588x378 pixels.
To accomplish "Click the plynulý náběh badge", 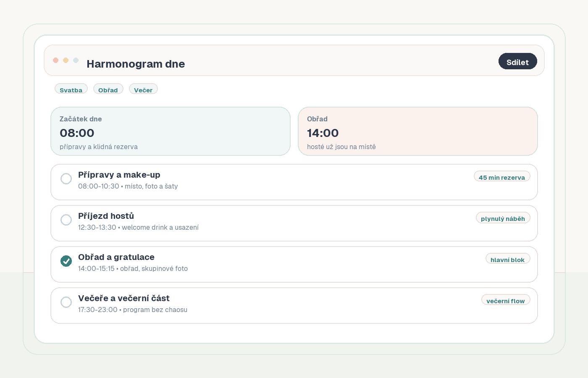I will click(x=503, y=218).
